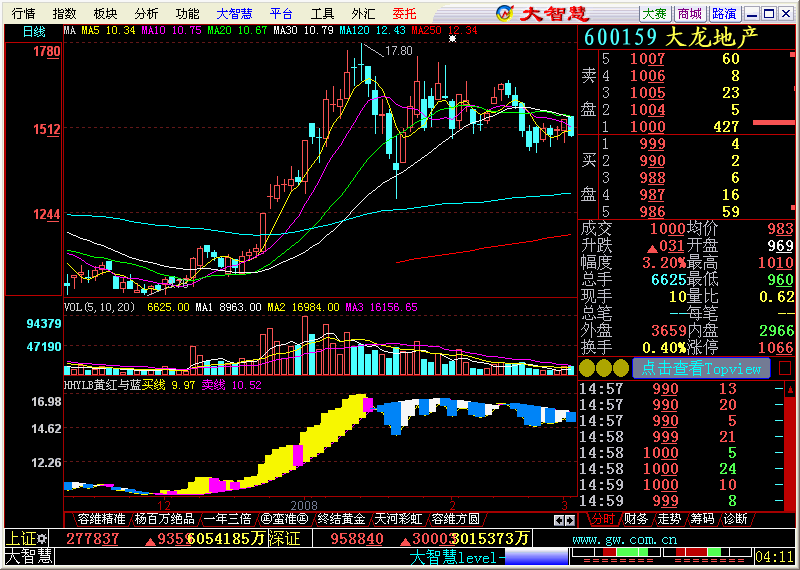Click the 大智慧 status bar label
800x570 pixels.
click(x=29, y=557)
